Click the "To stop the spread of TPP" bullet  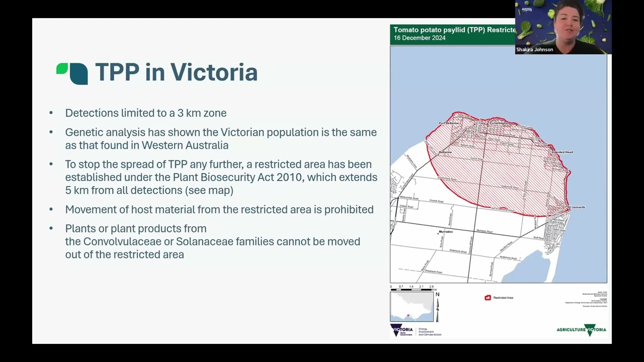click(221, 177)
